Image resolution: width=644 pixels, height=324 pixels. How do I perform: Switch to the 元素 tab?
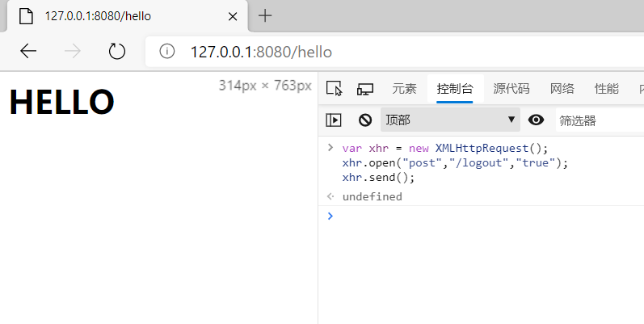coord(404,88)
